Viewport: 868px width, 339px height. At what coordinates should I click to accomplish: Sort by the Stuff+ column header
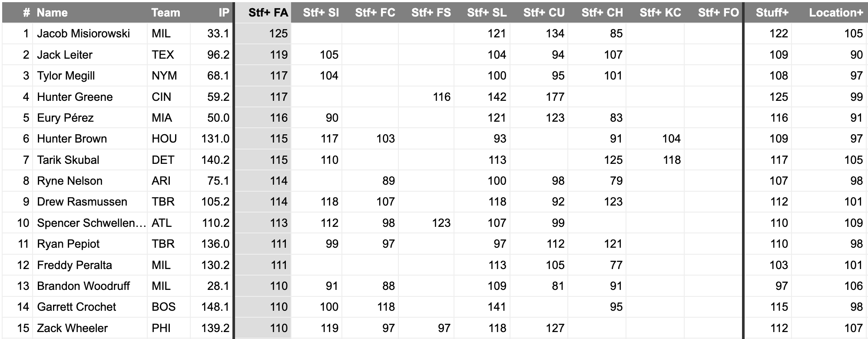(x=772, y=13)
